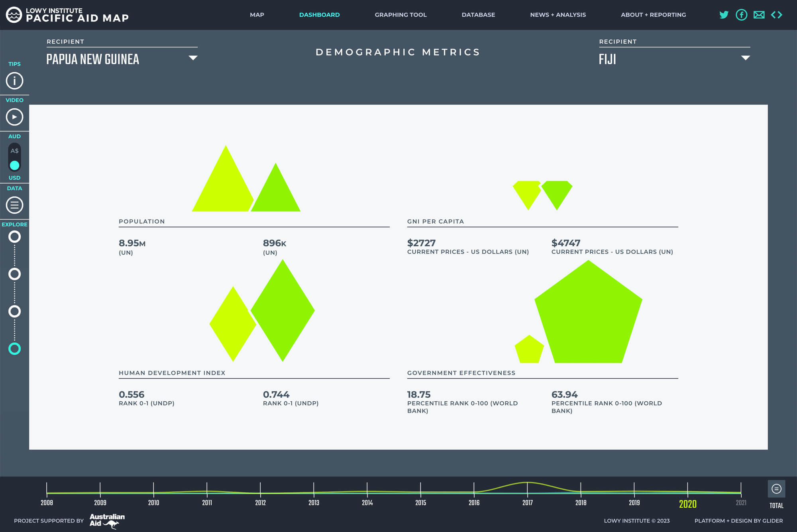Image resolution: width=797 pixels, height=532 pixels.
Task: Select the fourth highlighted Explore circle
Action: tap(14, 349)
